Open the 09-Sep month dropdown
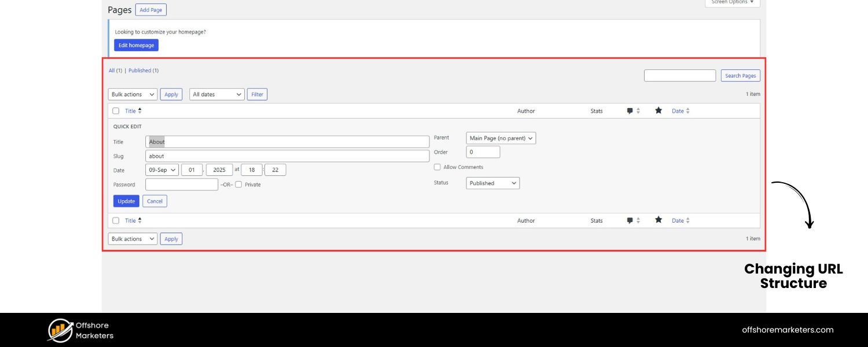Viewport: 868px width, 347px height. click(161, 169)
